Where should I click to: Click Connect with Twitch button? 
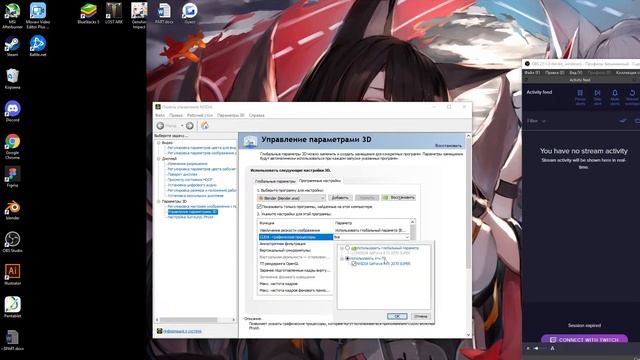[x=584, y=340]
